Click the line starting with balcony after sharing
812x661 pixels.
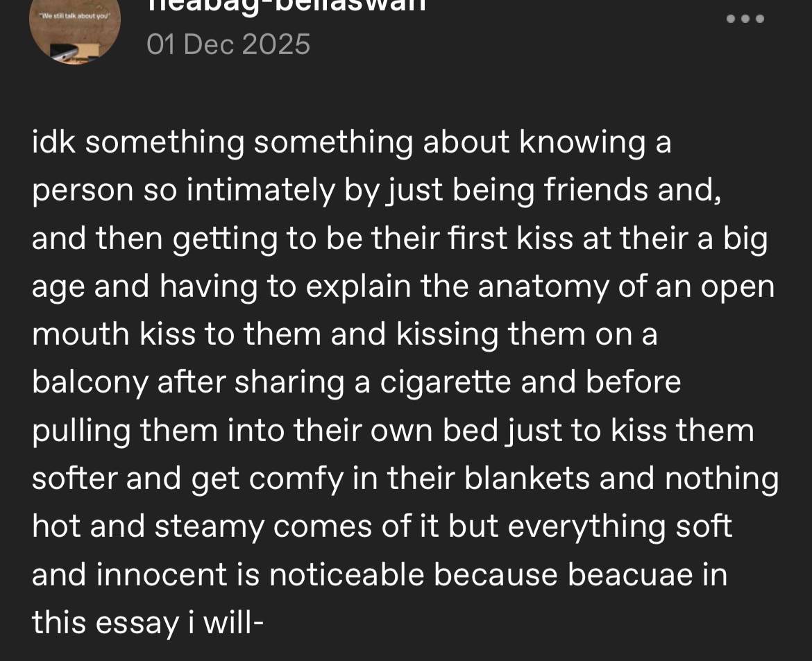pyautogui.click(x=356, y=383)
